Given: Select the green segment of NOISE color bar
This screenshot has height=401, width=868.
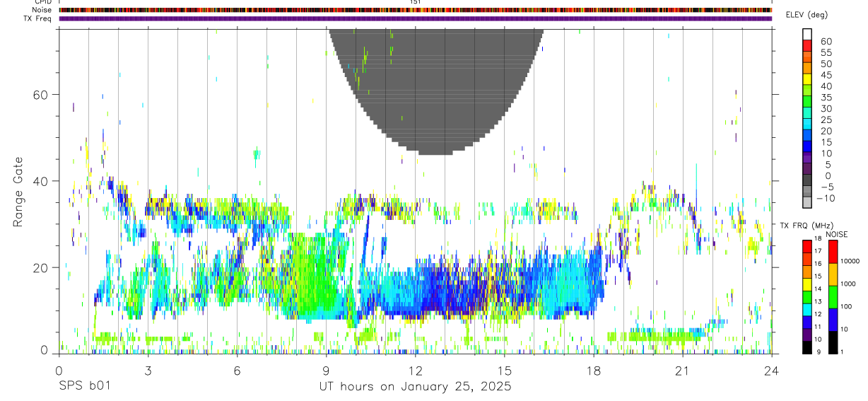Looking at the screenshot, I should tap(832, 297).
